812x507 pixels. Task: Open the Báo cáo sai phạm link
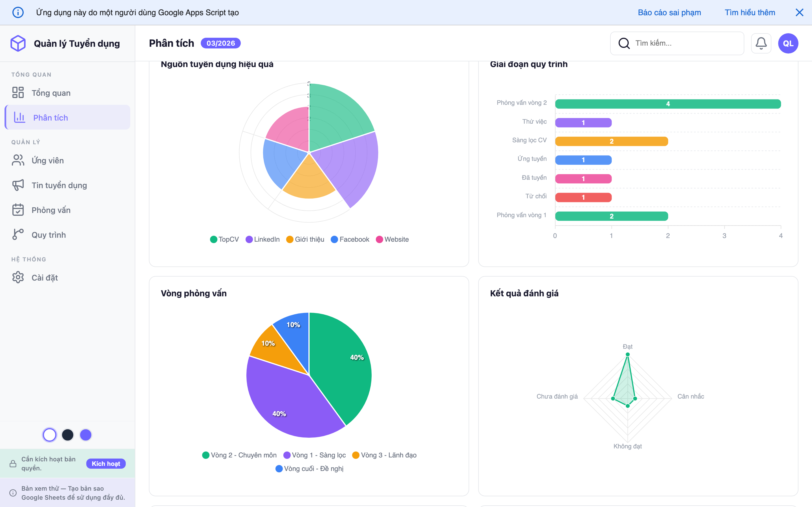[669, 12]
